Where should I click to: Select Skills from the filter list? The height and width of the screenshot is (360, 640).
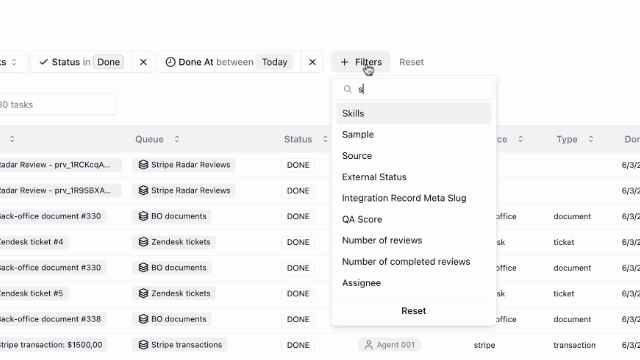tap(414, 113)
